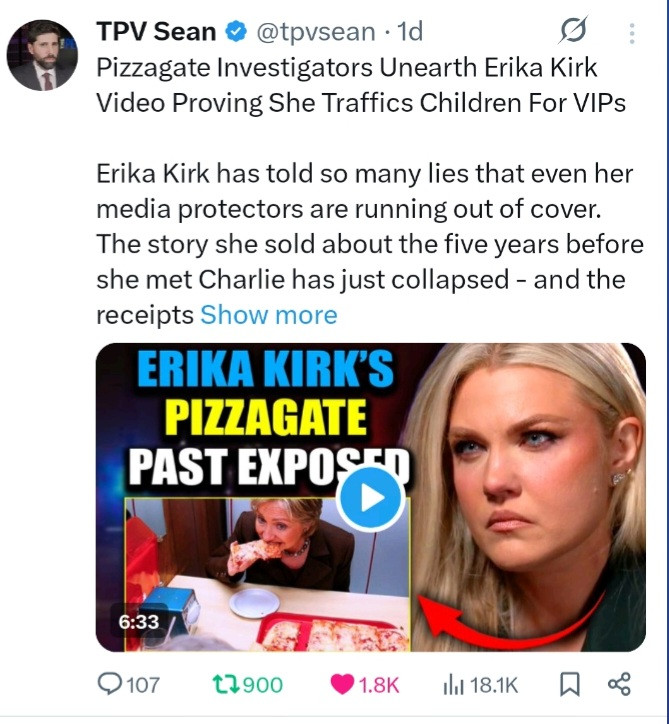Click the reply speech bubble icon
This screenshot has height=724, width=669.
(x=109, y=684)
